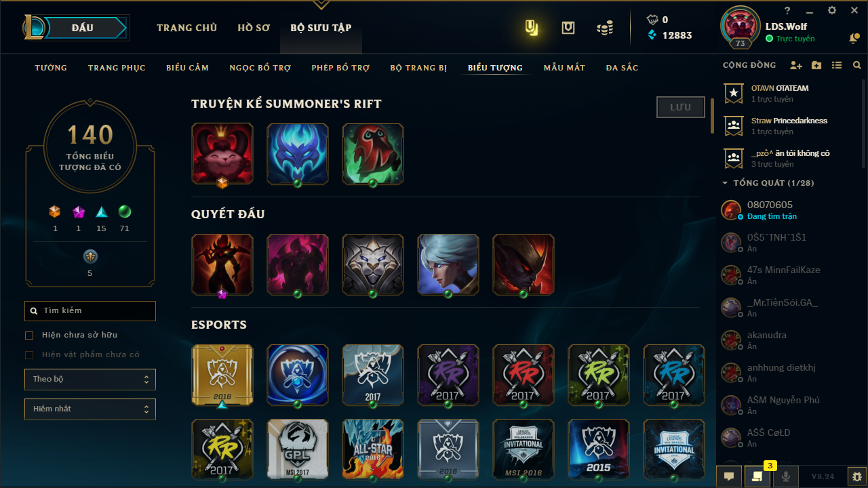This screenshot has height=488, width=868.
Task: Click the add friend icon
Action: [796, 66]
